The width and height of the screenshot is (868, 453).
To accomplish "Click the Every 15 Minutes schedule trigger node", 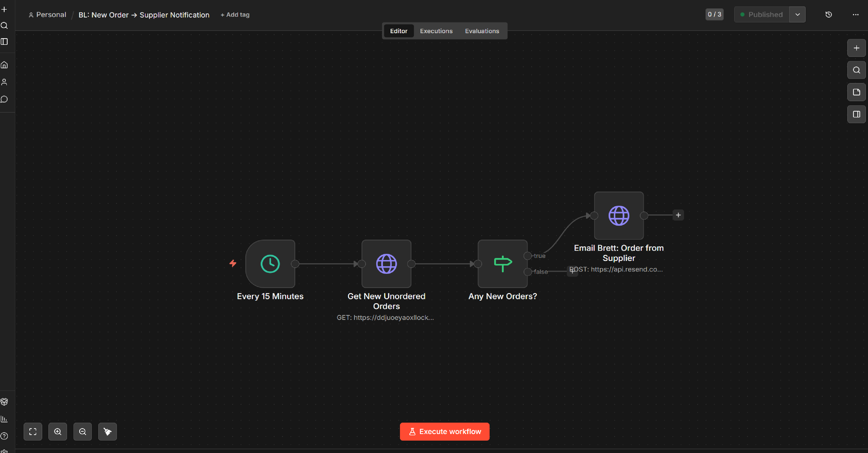I will (270, 264).
